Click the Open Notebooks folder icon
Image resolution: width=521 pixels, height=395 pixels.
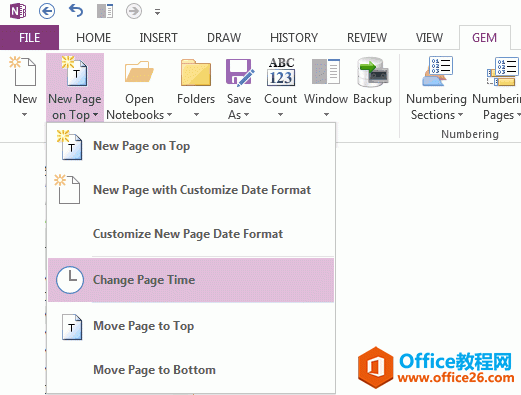click(x=139, y=71)
